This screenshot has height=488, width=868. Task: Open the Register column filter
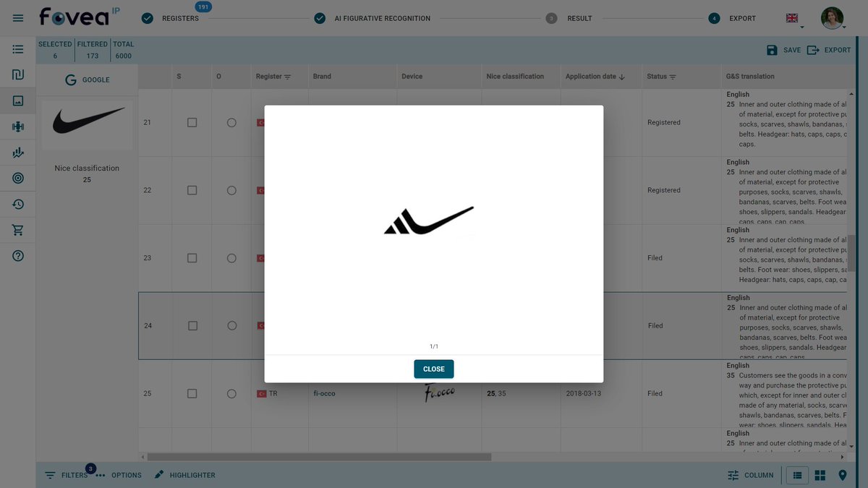point(288,77)
